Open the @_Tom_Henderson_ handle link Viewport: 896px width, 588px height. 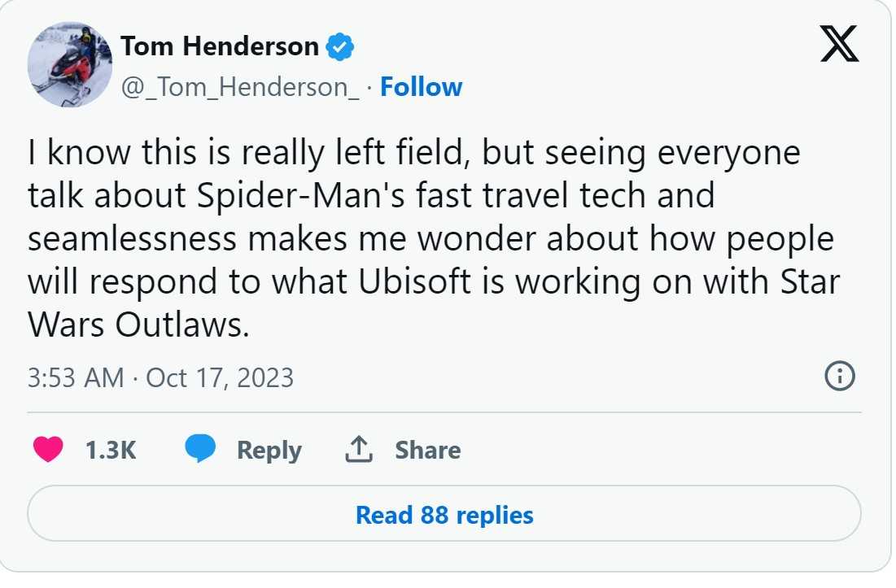pos(239,87)
